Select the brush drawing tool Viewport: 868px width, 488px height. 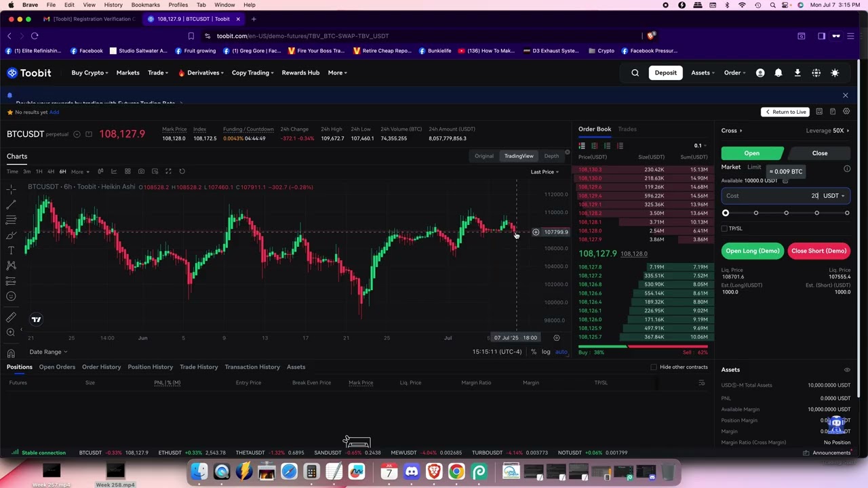pos(11,235)
